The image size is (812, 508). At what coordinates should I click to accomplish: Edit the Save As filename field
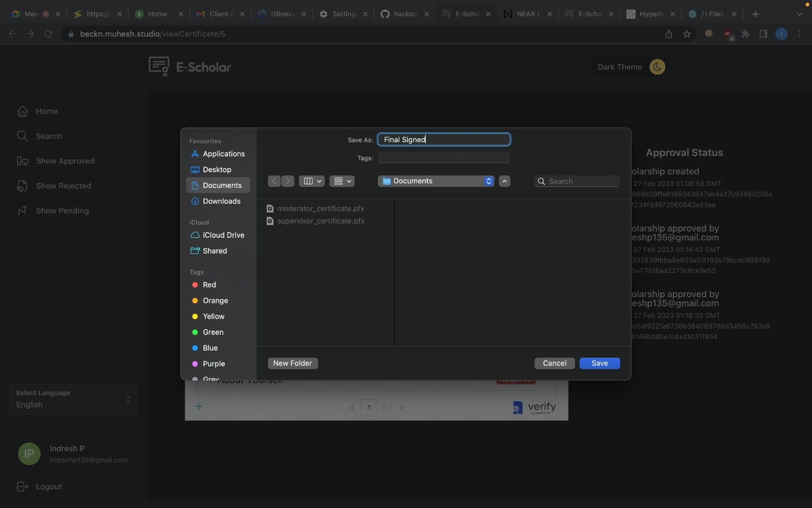(444, 140)
